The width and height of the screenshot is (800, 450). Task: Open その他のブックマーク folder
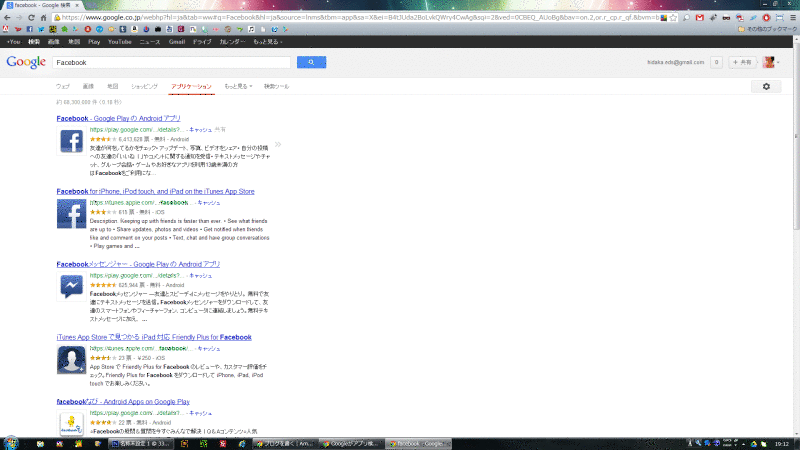(767, 29)
